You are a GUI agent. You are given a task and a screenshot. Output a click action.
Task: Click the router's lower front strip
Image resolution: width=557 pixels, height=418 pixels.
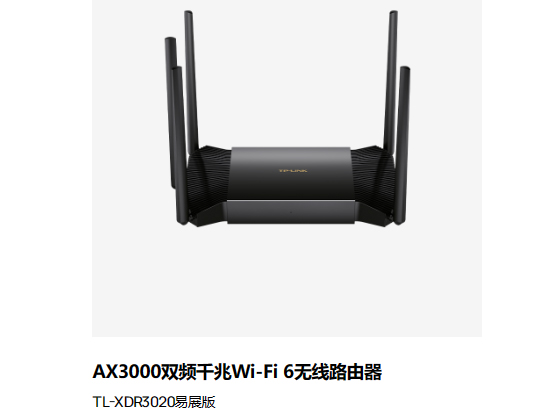291,212
